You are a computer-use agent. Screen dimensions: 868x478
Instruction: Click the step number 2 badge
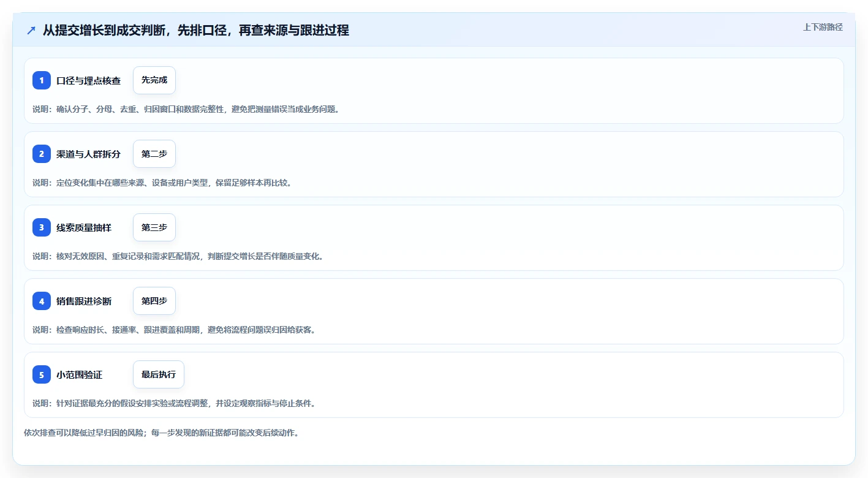click(42, 154)
